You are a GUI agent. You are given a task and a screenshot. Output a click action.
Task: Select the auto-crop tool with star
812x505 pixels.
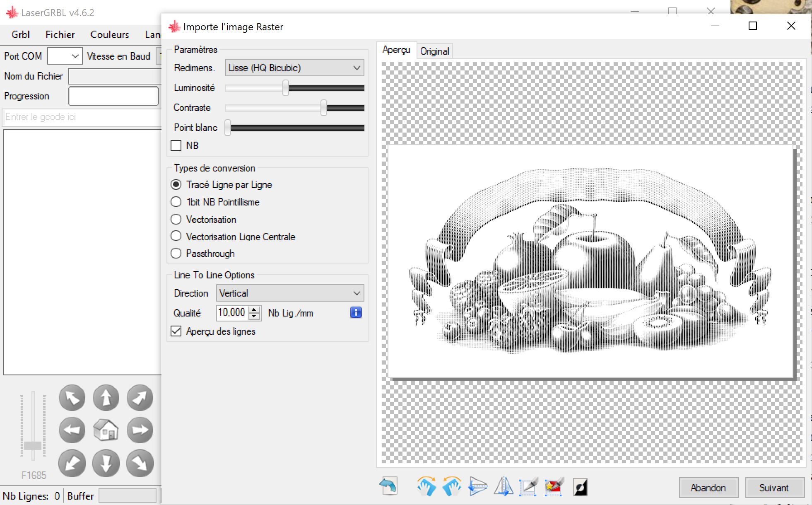tap(554, 486)
